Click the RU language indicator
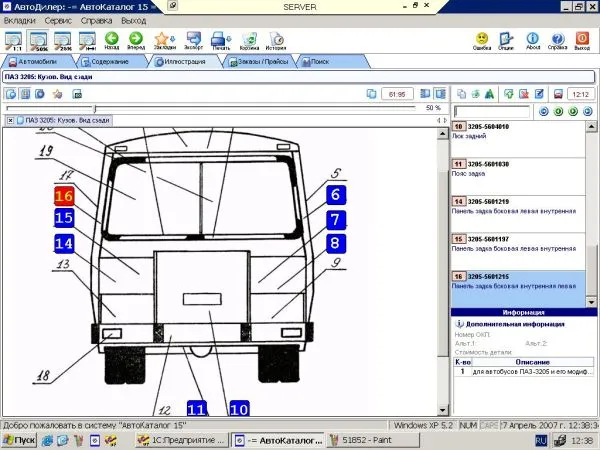The image size is (600, 450). [540, 440]
